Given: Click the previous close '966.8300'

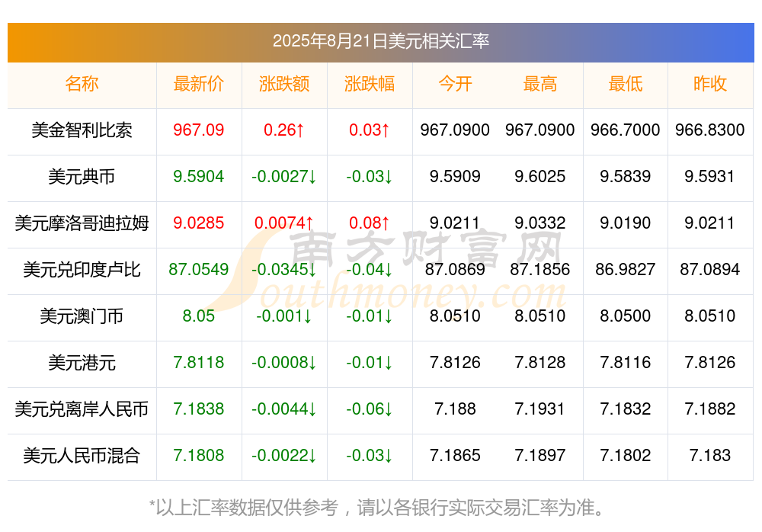Looking at the screenshot, I should 710,130.
